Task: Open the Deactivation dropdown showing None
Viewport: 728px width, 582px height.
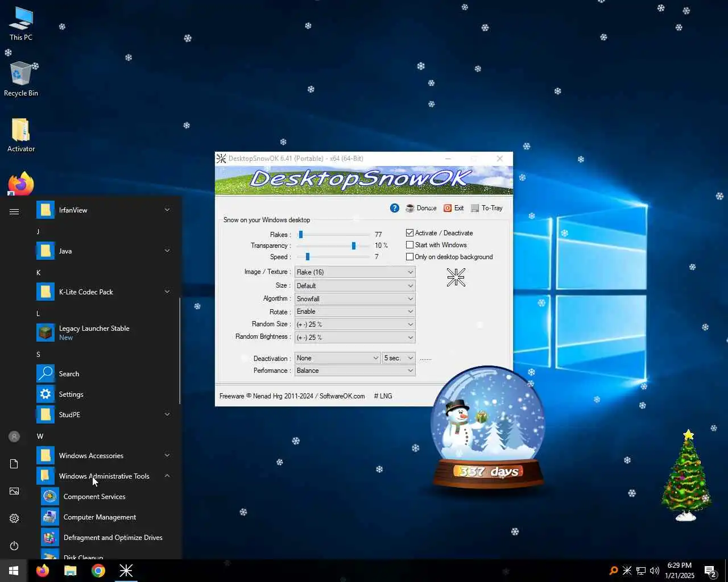Action: click(338, 358)
